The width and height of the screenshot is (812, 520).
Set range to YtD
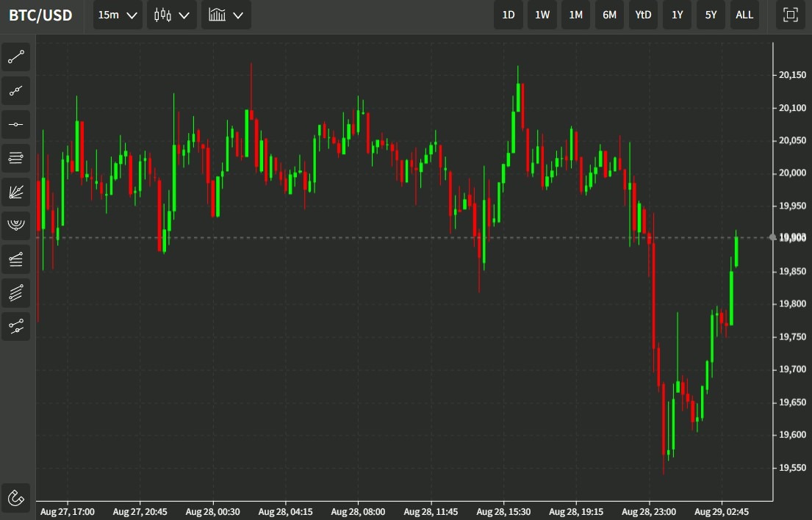pyautogui.click(x=643, y=15)
